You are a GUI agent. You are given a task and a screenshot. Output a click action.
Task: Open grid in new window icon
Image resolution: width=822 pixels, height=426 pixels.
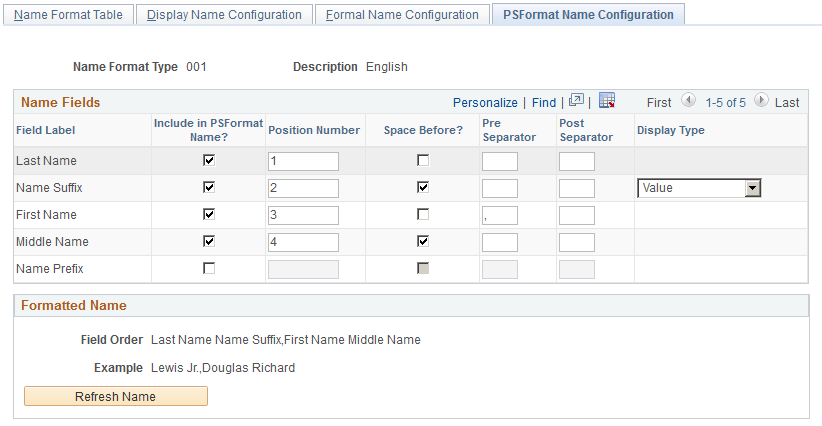point(576,100)
